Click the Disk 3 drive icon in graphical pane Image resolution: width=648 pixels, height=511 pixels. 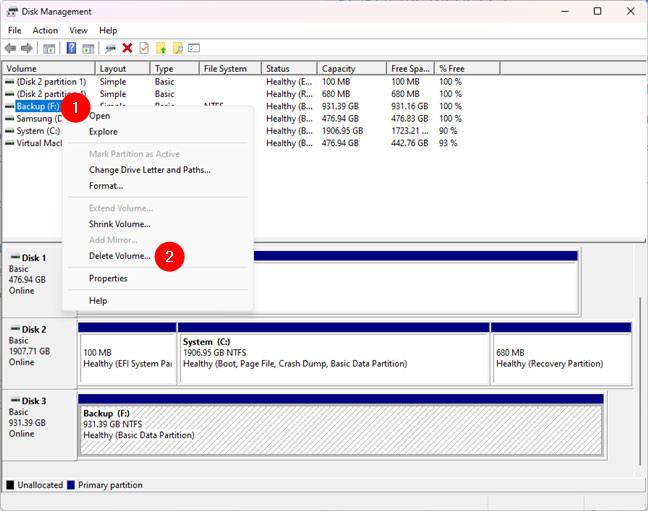click(15, 400)
